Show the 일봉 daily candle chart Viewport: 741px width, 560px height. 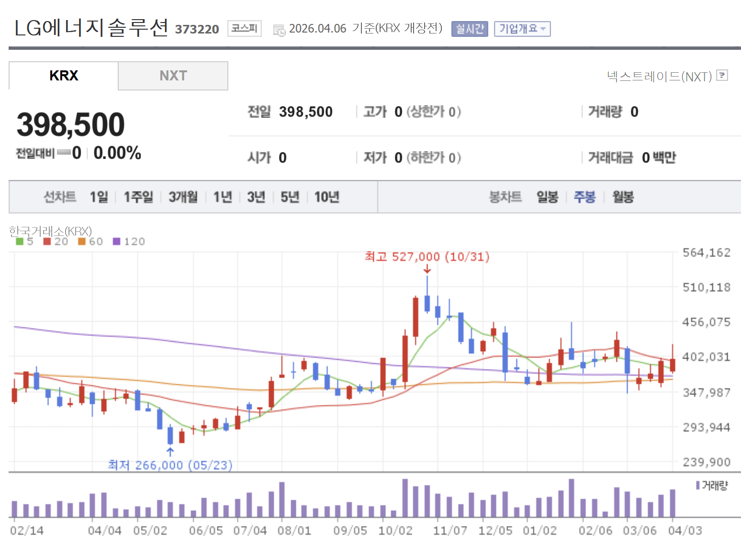pyautogui.click(x=547, y=197)
